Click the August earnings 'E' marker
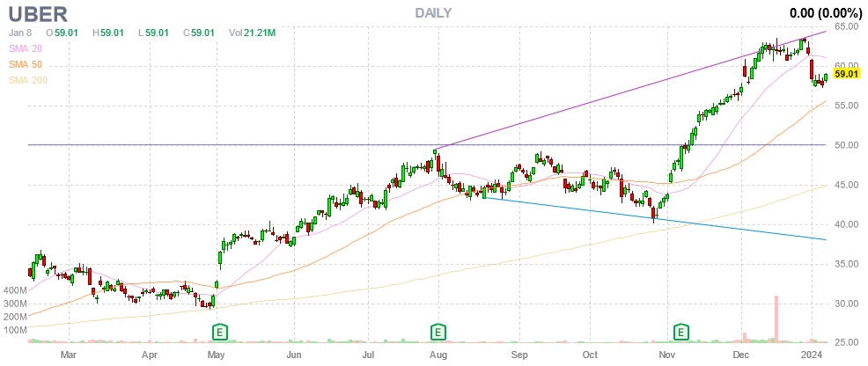The height and width of the screenshot is (366, 868). click(438, 333)
